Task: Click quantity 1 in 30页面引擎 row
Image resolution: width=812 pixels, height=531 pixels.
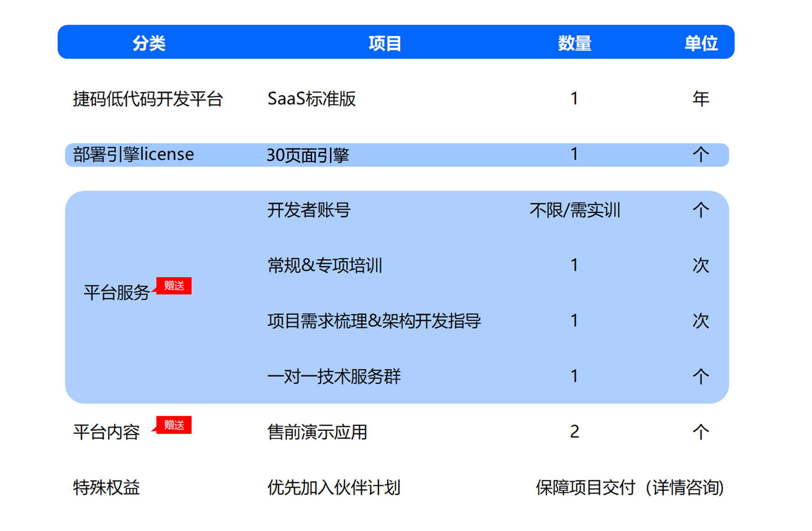Action: 574,154
